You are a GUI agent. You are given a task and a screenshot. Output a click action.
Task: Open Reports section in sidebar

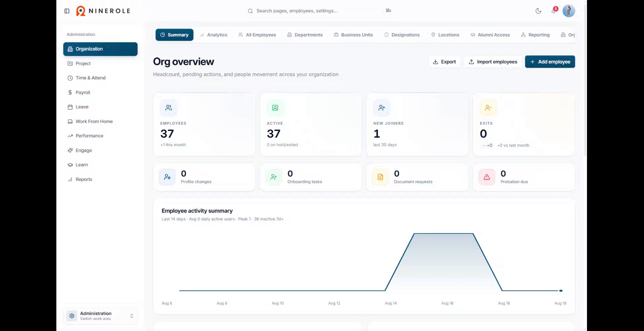(x=100, y=179)
